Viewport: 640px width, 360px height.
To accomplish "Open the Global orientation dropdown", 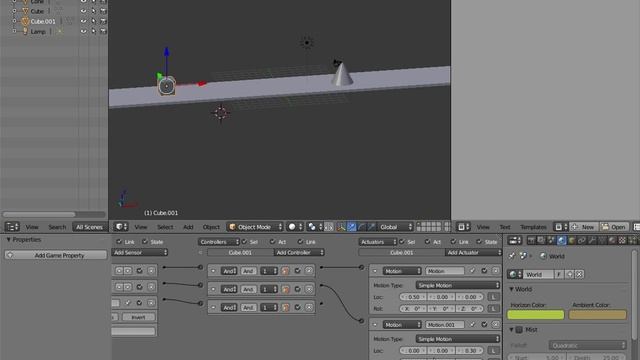I will (395, 227).
